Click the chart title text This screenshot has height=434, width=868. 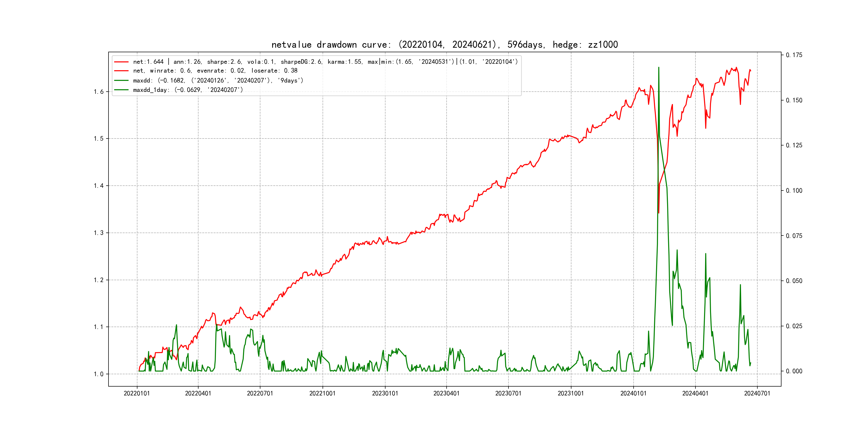tap(444, 45)
